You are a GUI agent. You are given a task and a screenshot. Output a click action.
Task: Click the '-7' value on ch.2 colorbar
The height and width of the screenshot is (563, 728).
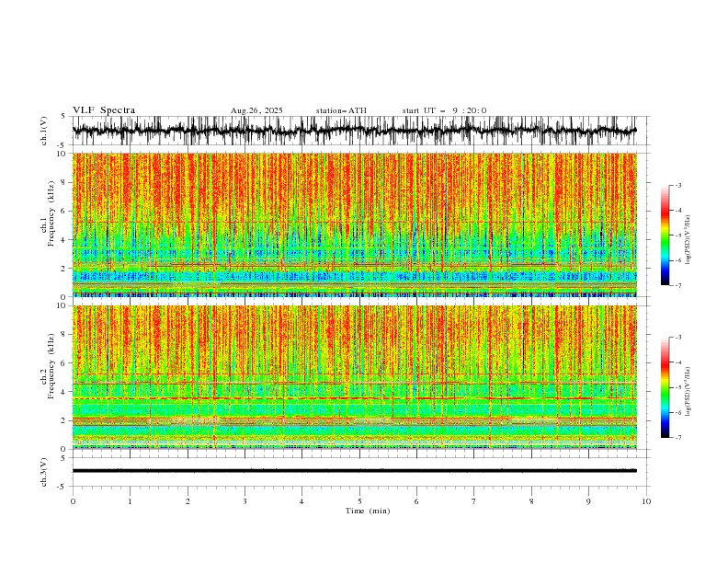pos(677,438)
